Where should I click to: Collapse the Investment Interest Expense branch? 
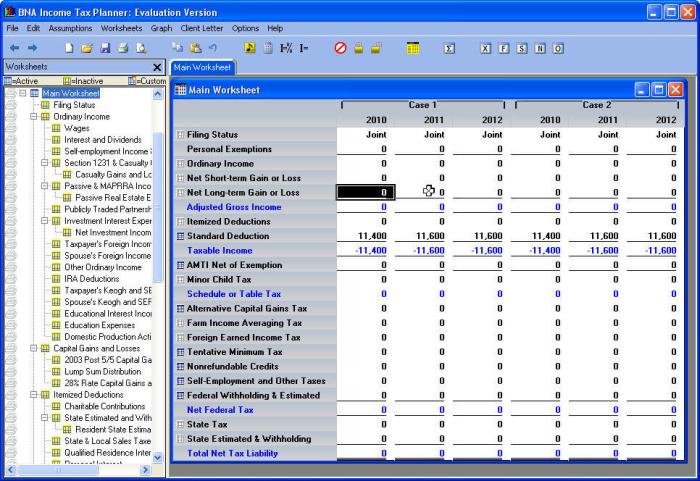tap(45, 221)
